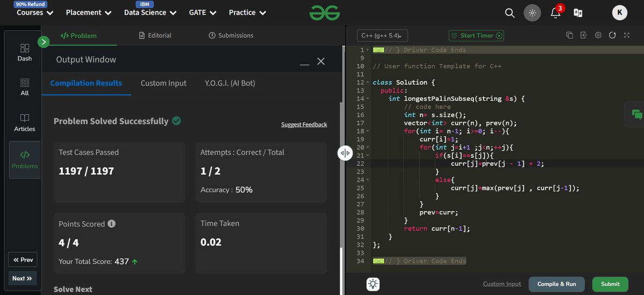
Task: Click line number 22 in gutter
Action: [360, 164]
